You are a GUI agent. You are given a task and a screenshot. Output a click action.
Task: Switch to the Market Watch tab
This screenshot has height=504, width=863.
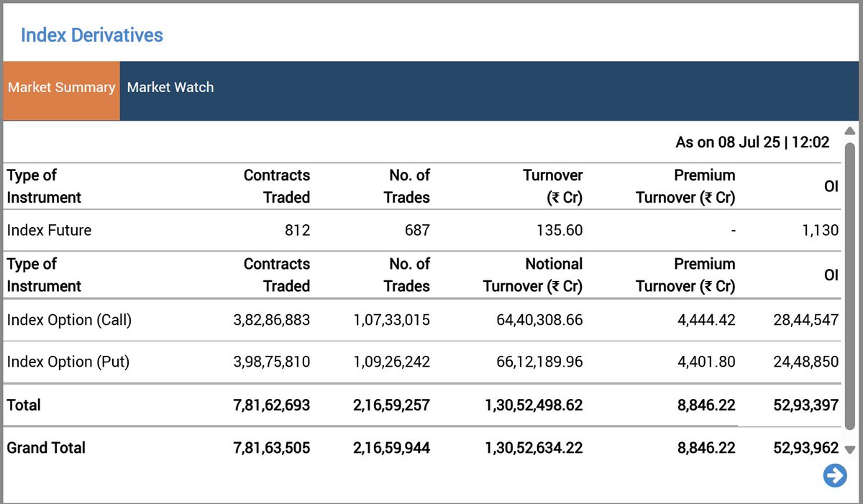[170, 87]
